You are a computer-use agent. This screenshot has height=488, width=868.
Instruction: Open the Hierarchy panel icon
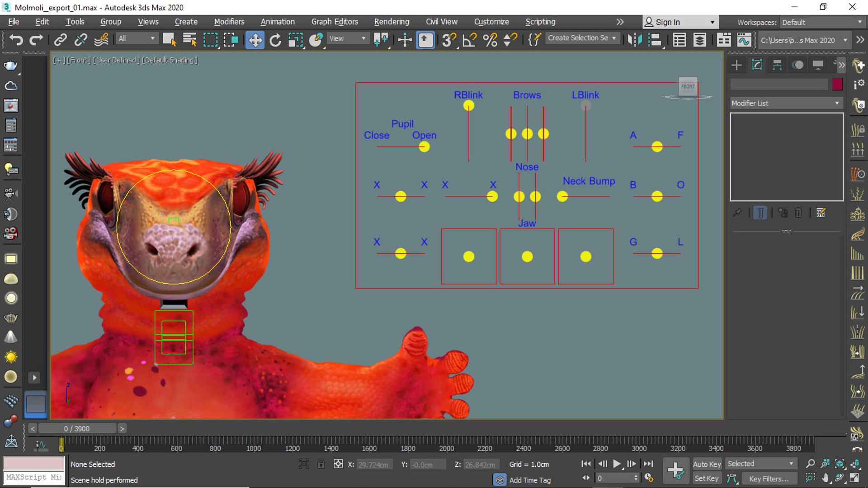point(777,65)
